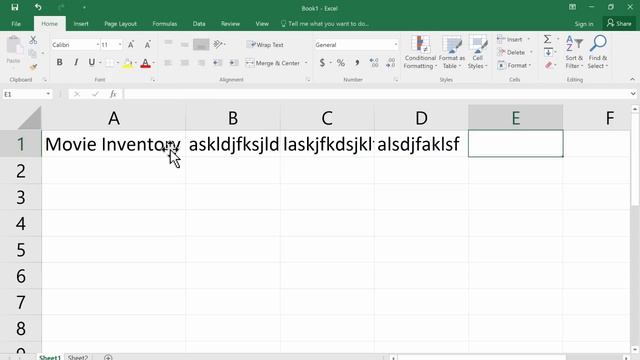Click Insert cells button
Viewport: 640px width, 360px height.
[510, 40]
